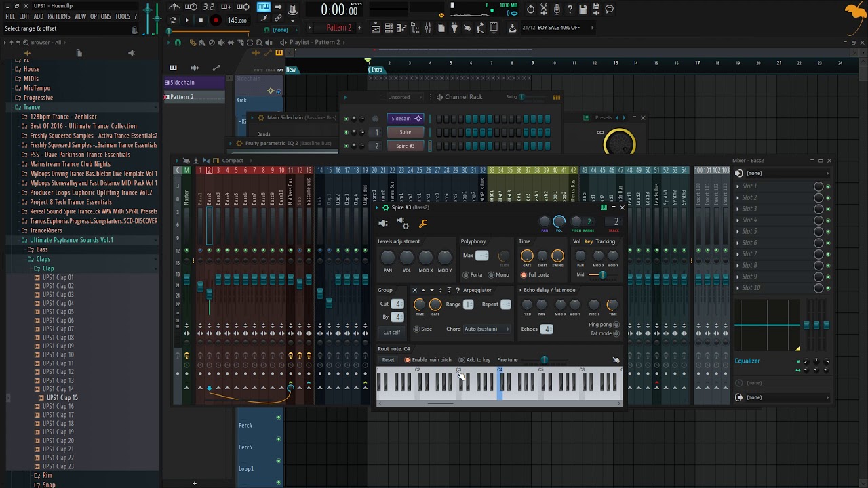This screenshot has height=488, width=868.
Task: Toggle the arpeggiator Slide option
Action: (x=417, y=329)
